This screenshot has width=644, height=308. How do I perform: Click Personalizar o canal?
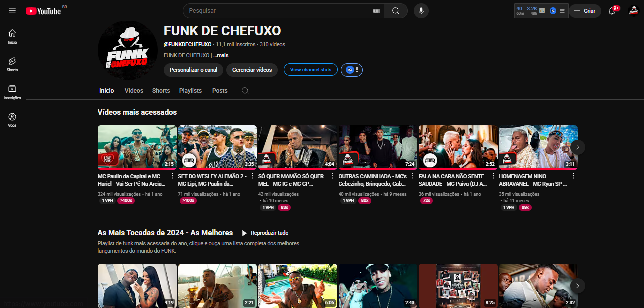point(193,70)
